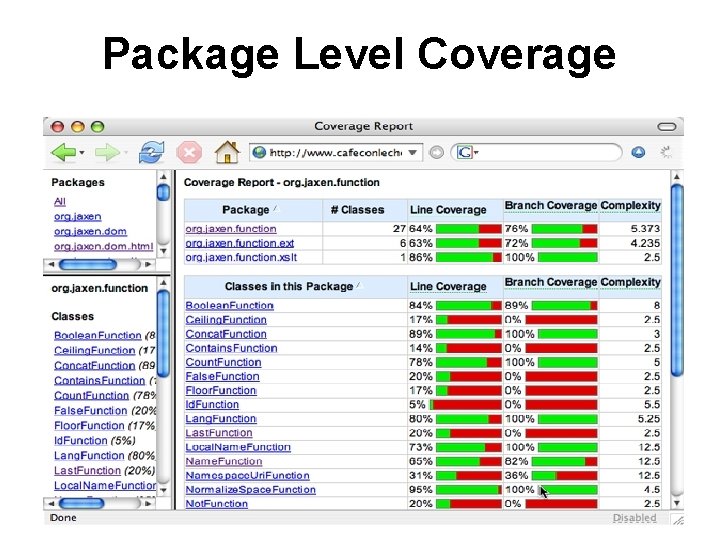
Task: Open the All packages link
Action: tap(60, 202)
